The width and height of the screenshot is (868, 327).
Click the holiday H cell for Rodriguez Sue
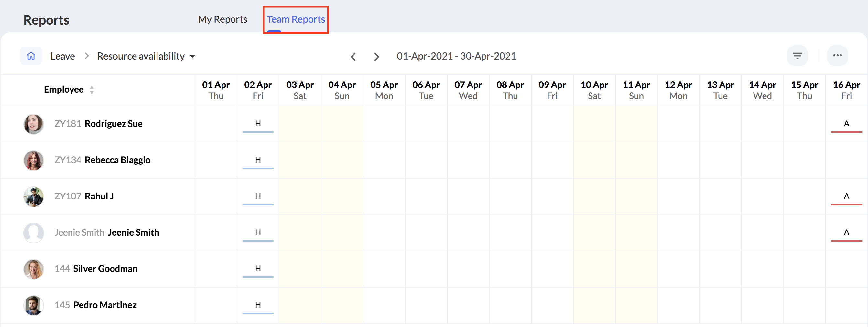pos(258,124)
